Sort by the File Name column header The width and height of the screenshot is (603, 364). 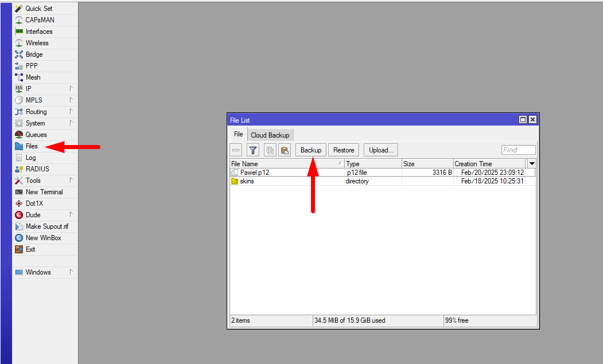287,164
